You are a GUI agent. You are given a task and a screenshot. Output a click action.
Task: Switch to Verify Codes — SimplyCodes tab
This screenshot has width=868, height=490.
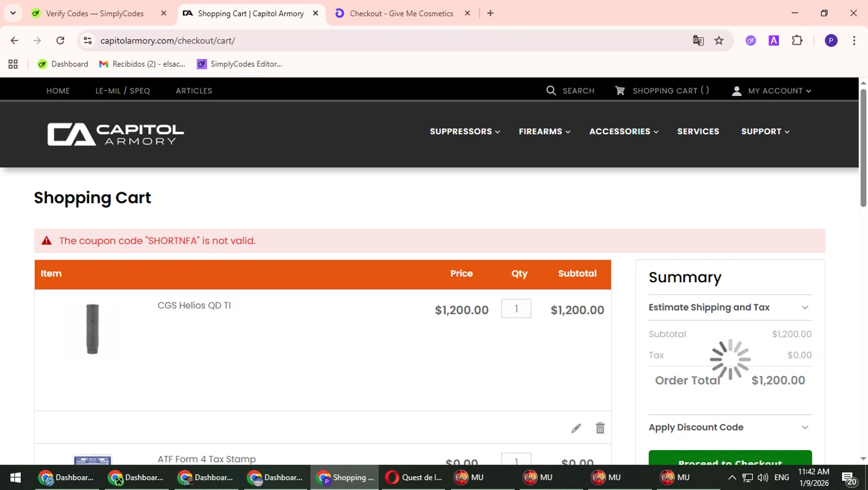point(95,13)
